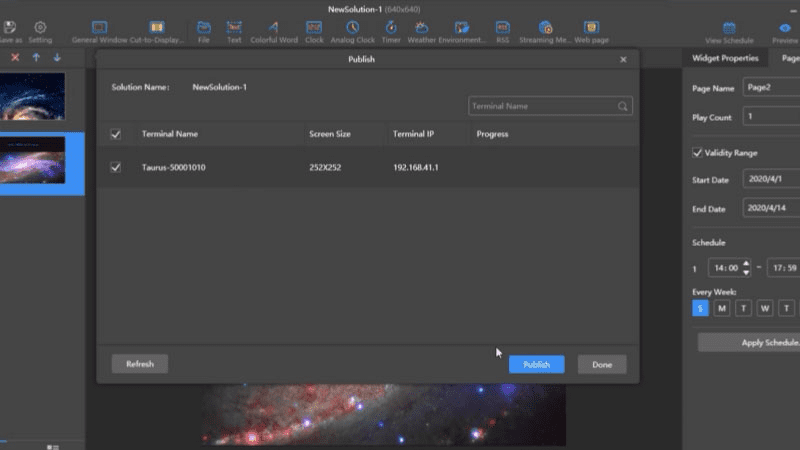The image size is (800, 450).
Task: Open the End Date 2020/4/14 picker
Action: tap(771, 208)
